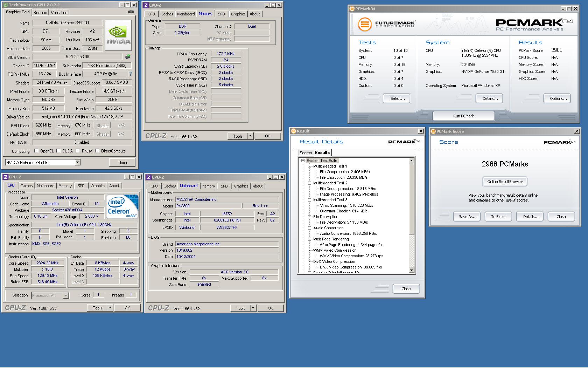Collapse the DivX Video Compression node
Image resolution: width=588 pixels, height=368 pixels.
click(x=310, y=261)
